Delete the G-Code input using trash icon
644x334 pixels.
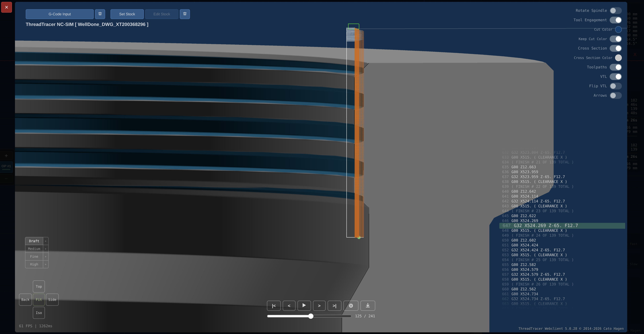point(100,14)
